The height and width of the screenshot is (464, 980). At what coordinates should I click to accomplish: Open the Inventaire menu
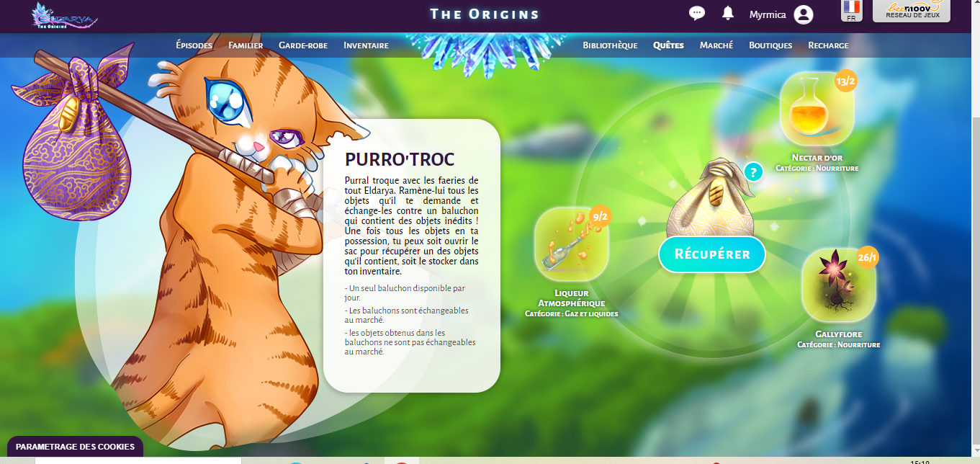coord(366,45)
